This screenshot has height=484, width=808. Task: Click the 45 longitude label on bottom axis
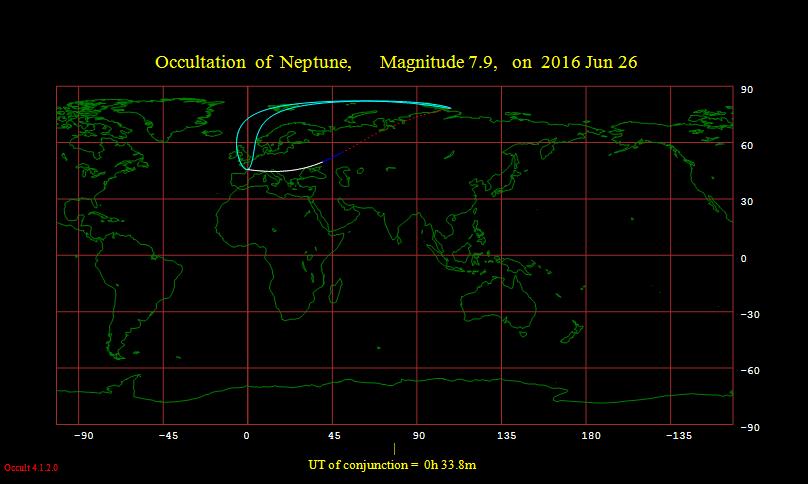[334, 436]
